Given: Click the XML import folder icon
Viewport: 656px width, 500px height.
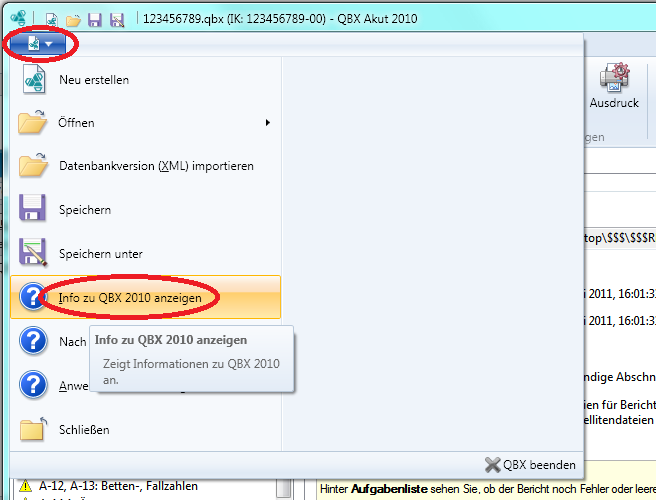Looking at the screenshot, I should coord(33,165).
